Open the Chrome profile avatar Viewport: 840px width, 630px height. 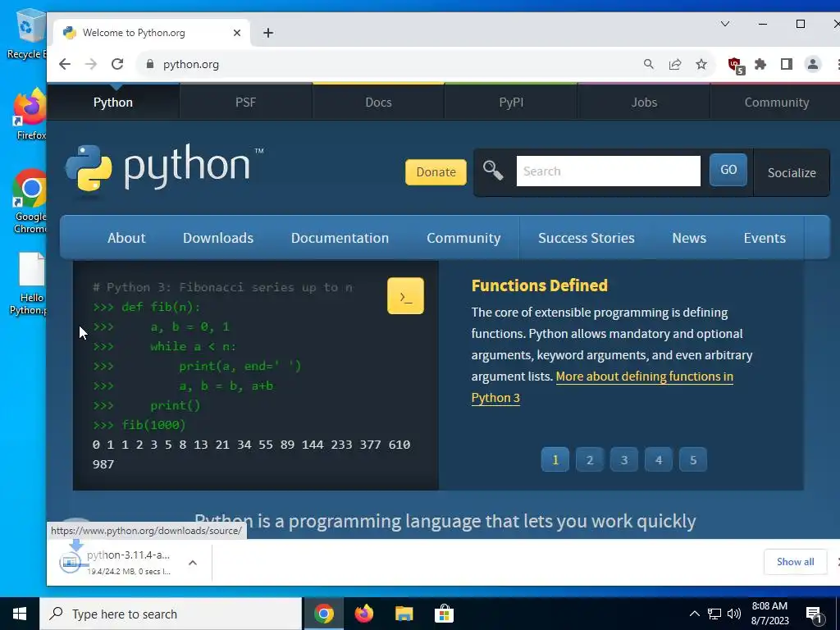click(813, 64)
